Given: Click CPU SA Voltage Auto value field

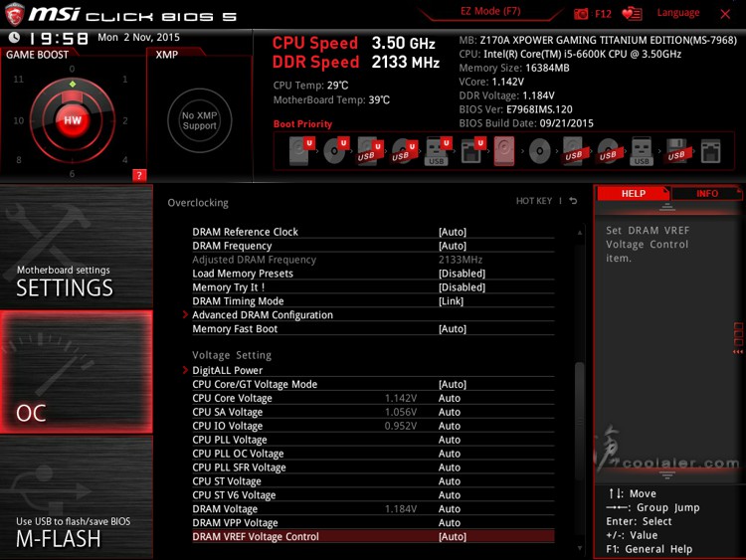Looking at the screenshot, I should 450,412.
